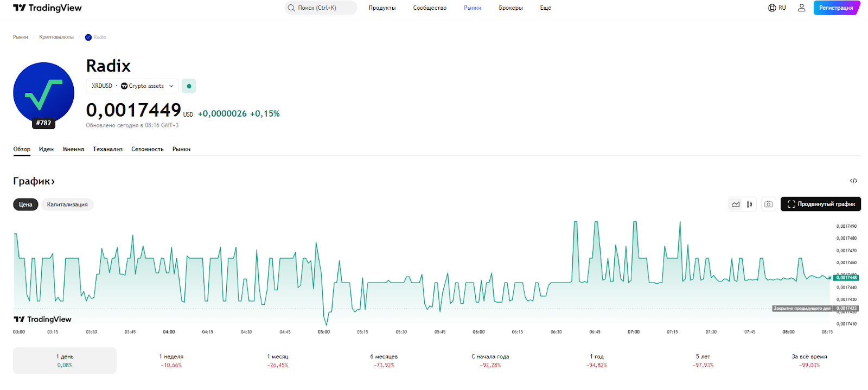868x390 pixels.
Task: Expand the График section heading
Action: pyautogui.click(x=34, y=181)
